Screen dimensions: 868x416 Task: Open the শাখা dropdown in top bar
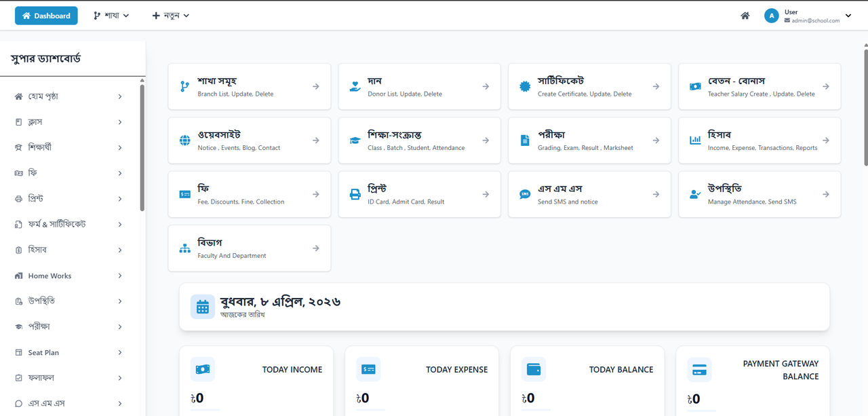coord(111,16)
